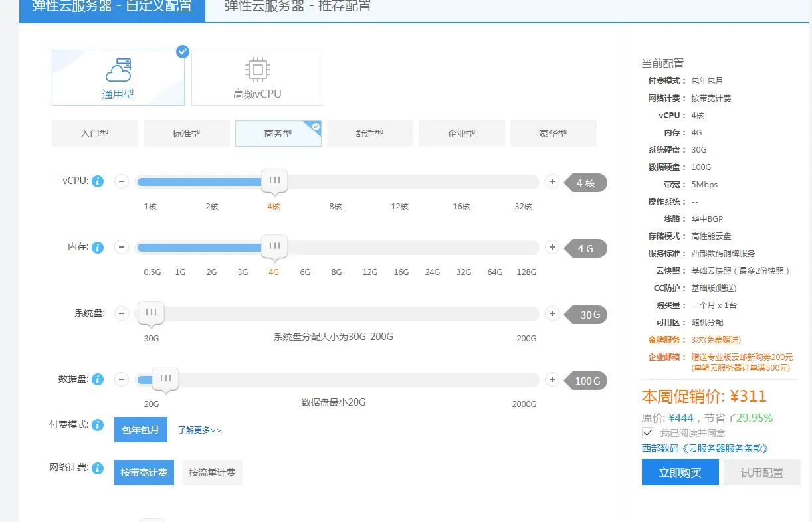Set vCPU to 16核 on the scale
This screenshot has height=522, width=812.
462,207
